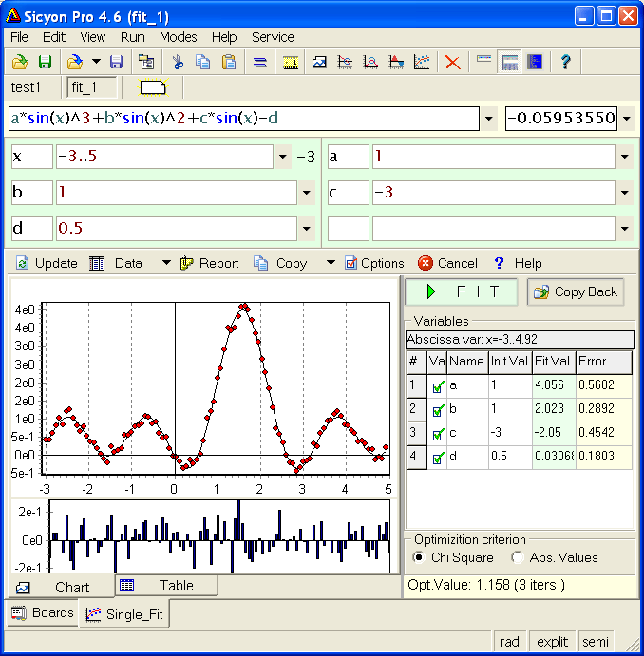Open the dropdown for parameter c
The image size is (644, 656).
point(625,193)
